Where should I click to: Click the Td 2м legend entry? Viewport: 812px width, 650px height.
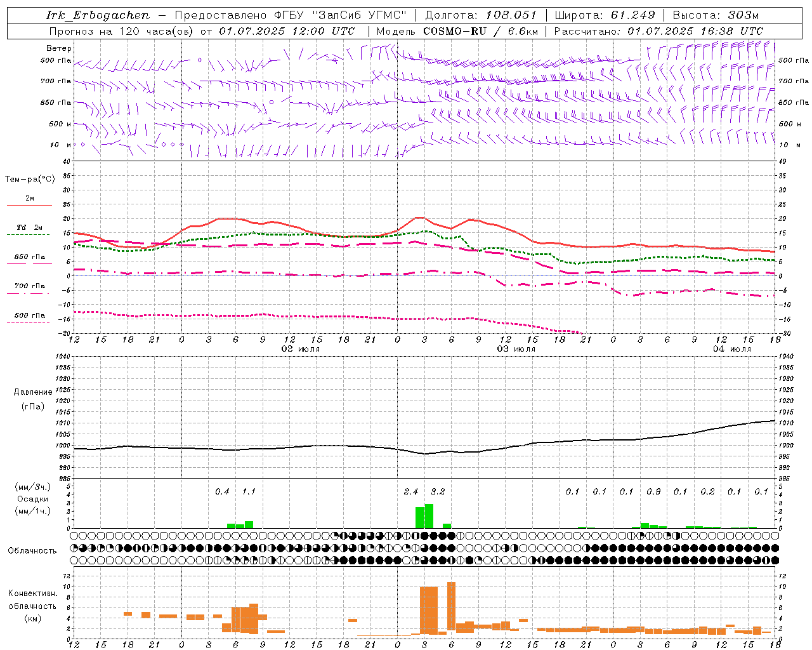[29, 227]
